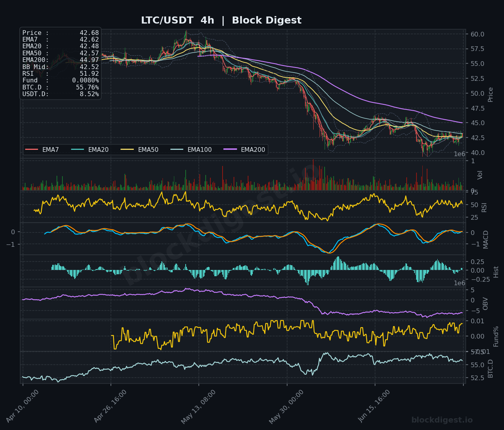Viewport: 504px width, 430px height.
Task: Click the RSI 75 axis tick
Action: pyautogui.click(x=474, y=193)
